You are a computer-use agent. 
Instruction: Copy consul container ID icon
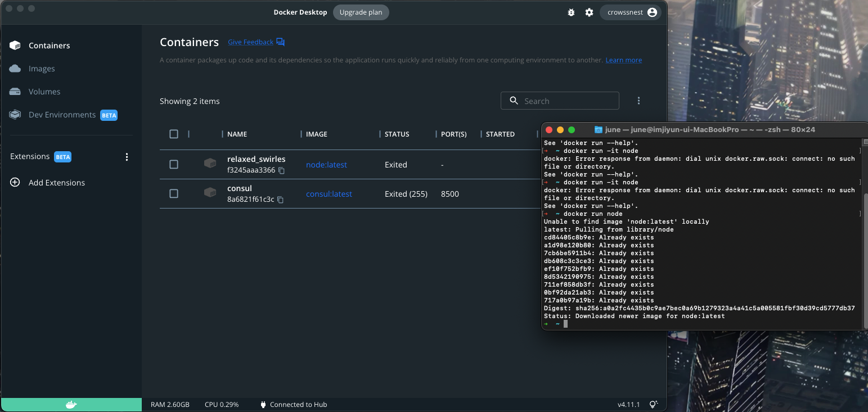pyautogui.click(x=280, y=200)
